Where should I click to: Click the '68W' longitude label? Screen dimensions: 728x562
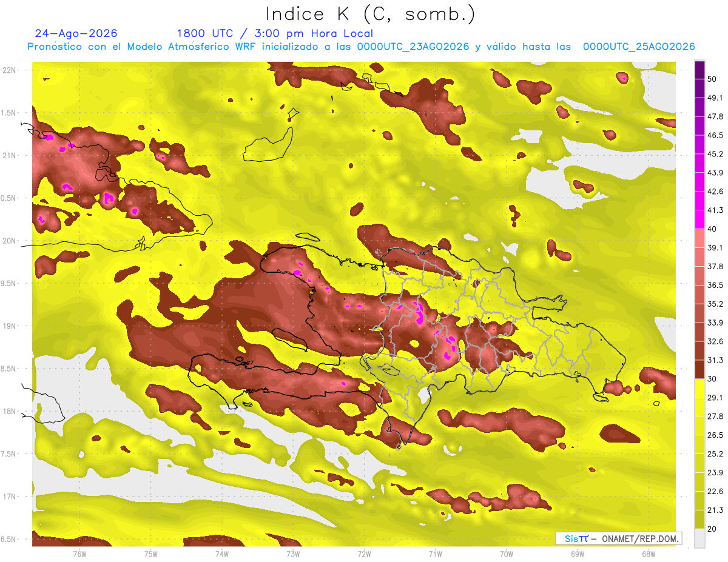tap(649, 554)
